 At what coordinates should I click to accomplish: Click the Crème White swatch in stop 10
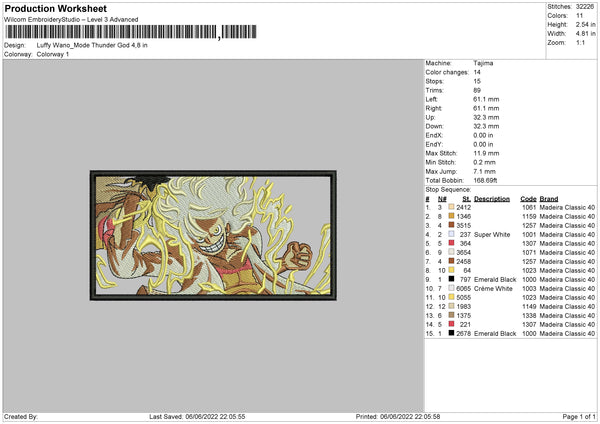tap(451, 288)
